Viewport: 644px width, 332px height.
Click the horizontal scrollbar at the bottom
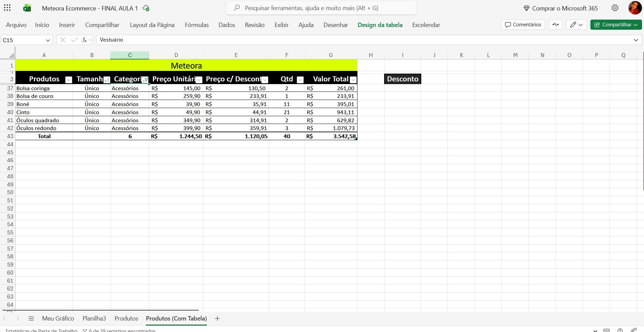(101, 310)
